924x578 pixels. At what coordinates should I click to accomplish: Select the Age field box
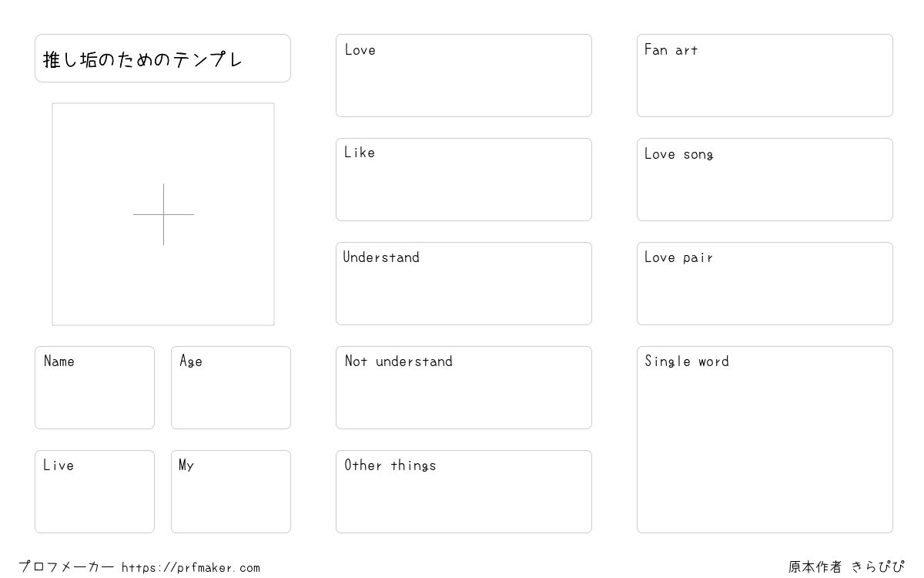coord(231,388)
